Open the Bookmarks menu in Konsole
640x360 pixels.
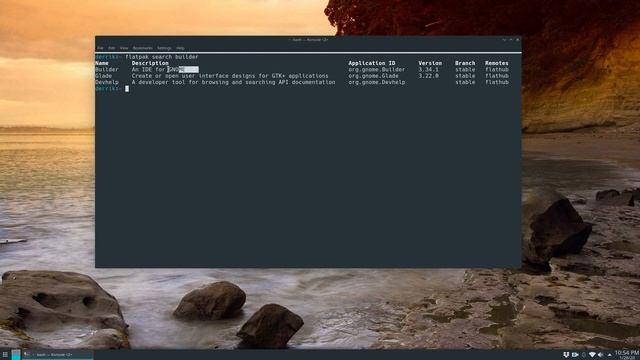(x=142, y=48)
